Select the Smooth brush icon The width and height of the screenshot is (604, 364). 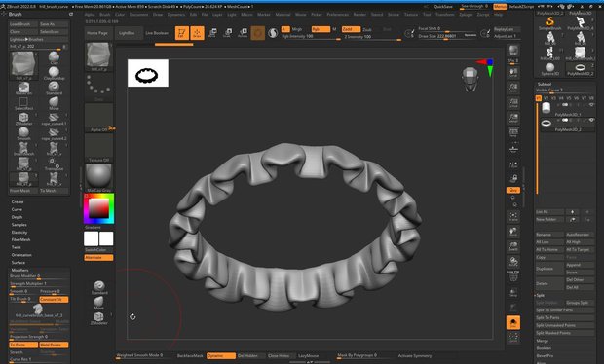[23, 133]
